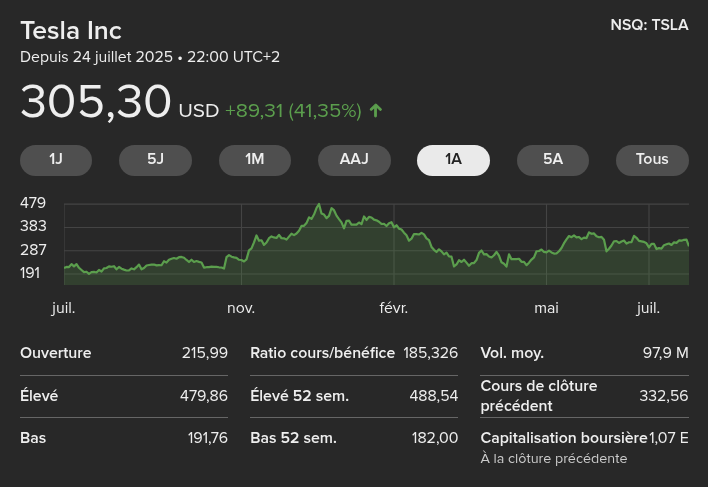
Task: Click the 1,07 E market cap value
Action: pyautogui.click(x=669, y=438)
